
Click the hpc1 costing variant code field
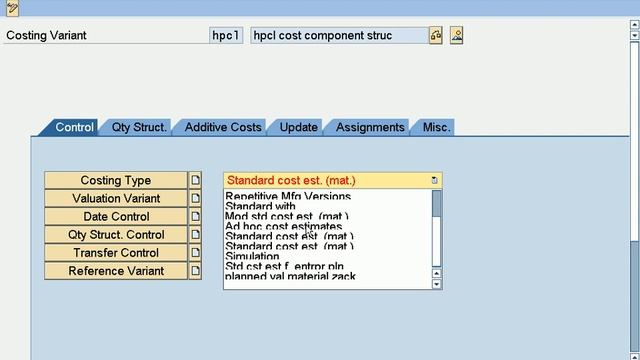click(226, 36)
